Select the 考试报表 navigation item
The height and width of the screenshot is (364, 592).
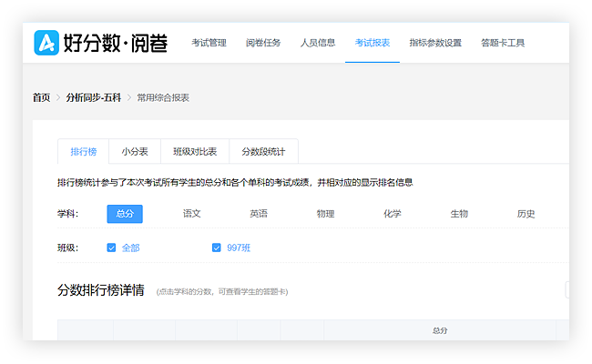(373, 43)
